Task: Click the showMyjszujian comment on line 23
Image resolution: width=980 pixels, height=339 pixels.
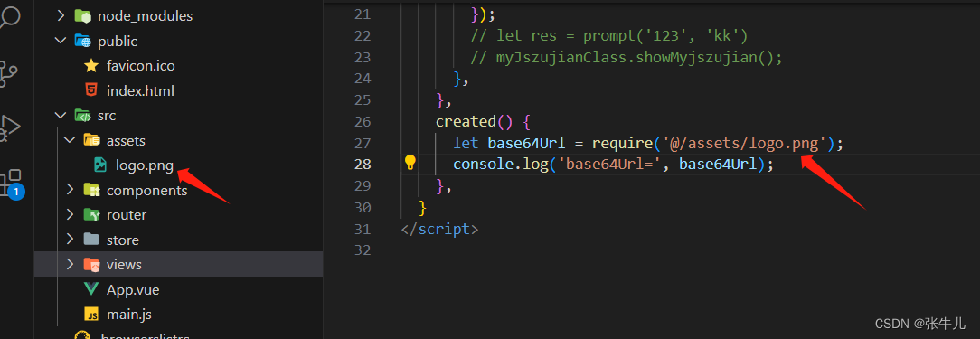Action: 627,58
